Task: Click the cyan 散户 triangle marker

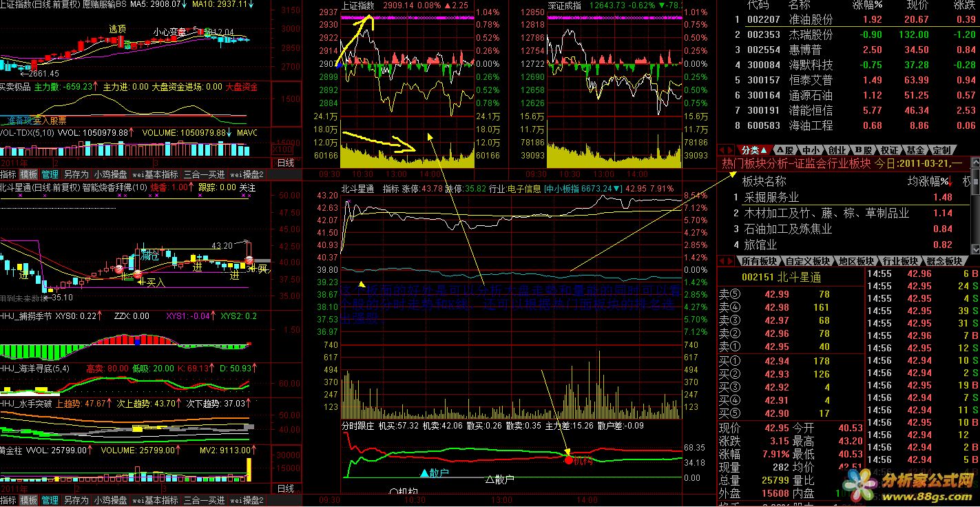Action: click(424, 473)
